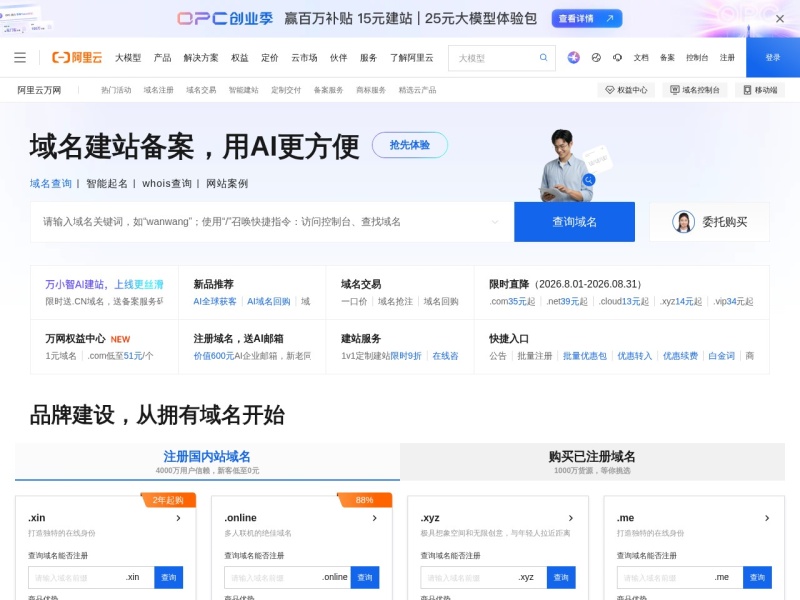Select the 域名查询 search tab
800x600 pixels.
51,183
